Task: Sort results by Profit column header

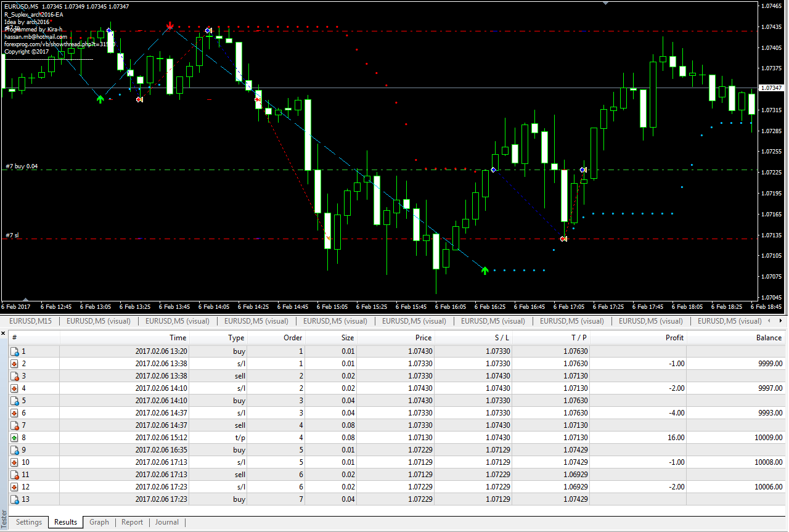Action: [674, 337]
